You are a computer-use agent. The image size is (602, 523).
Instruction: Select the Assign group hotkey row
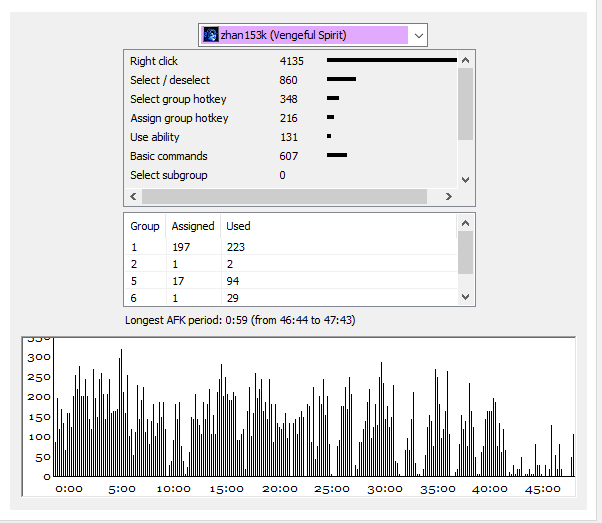coord(291,118)
